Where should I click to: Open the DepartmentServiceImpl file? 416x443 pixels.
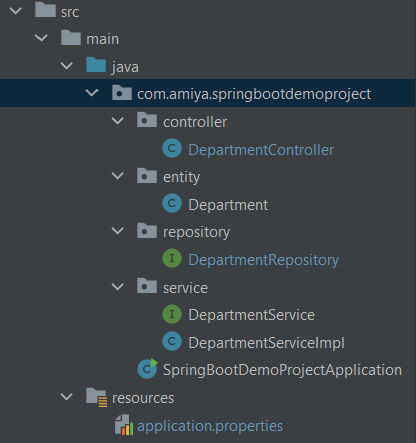coord(266,343)
